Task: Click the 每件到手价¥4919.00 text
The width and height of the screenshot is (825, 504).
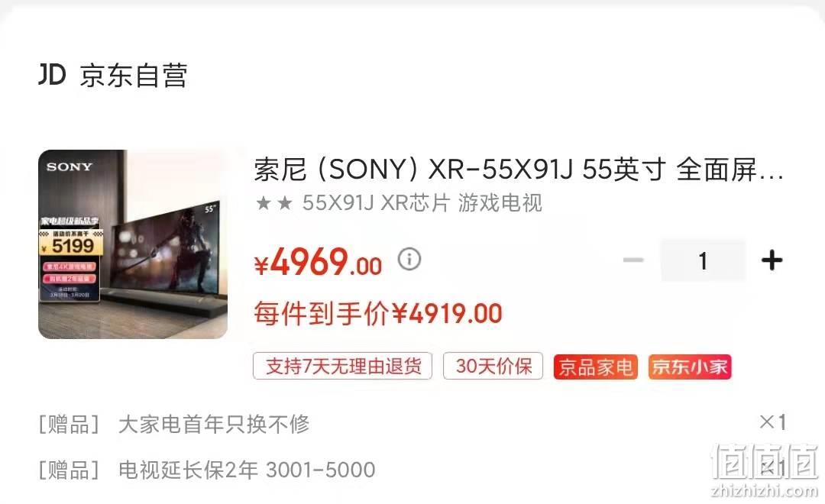Action: click(x=378, y=314)
